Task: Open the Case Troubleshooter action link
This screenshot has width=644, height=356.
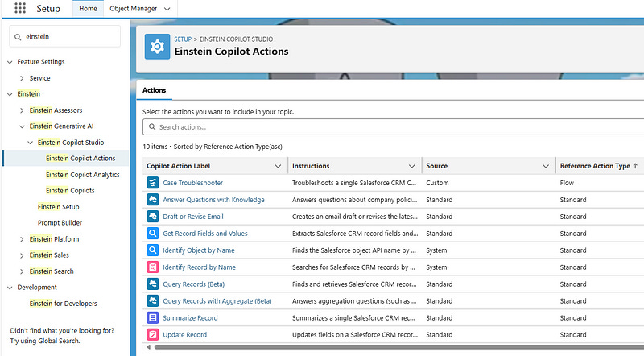Action: click(193, 183)
